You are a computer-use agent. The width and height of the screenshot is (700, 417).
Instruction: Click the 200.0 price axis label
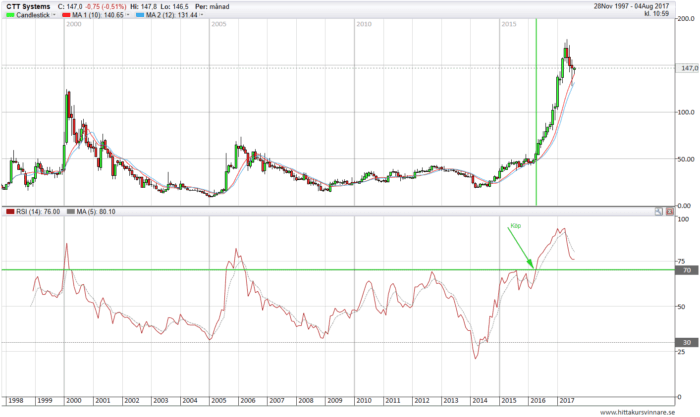click(x=686, y=19)
